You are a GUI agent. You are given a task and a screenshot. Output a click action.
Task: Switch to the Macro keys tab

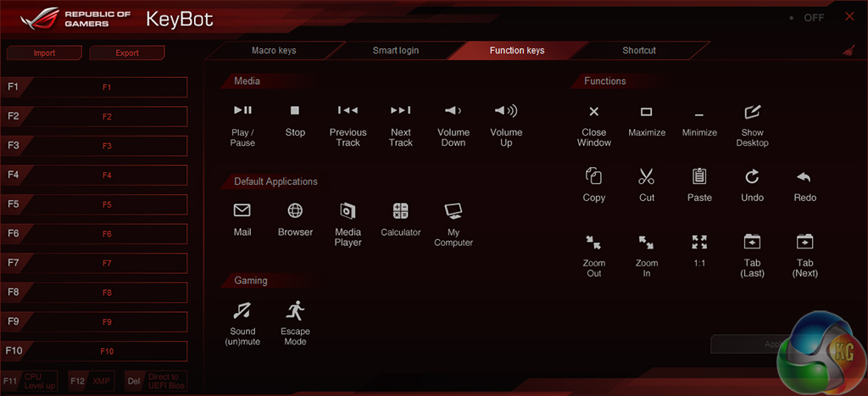[274, 50]
